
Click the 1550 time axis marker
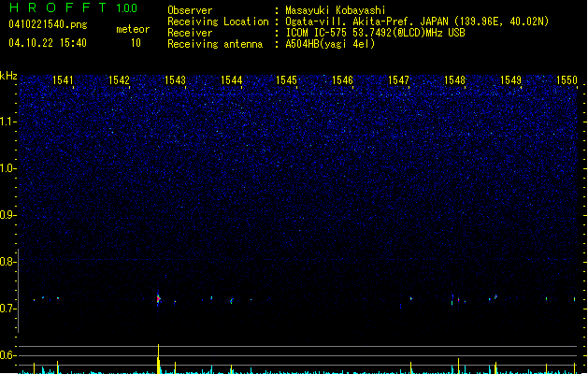coord(566,80)
